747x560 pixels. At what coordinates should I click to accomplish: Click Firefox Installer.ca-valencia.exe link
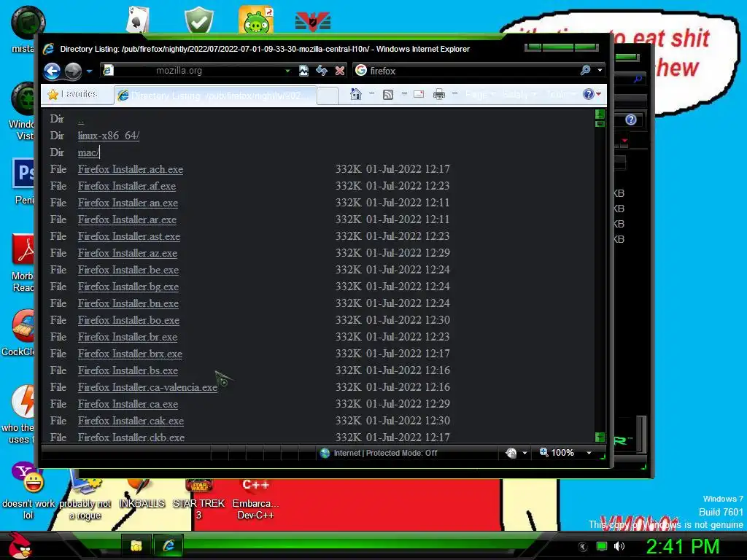147,387
